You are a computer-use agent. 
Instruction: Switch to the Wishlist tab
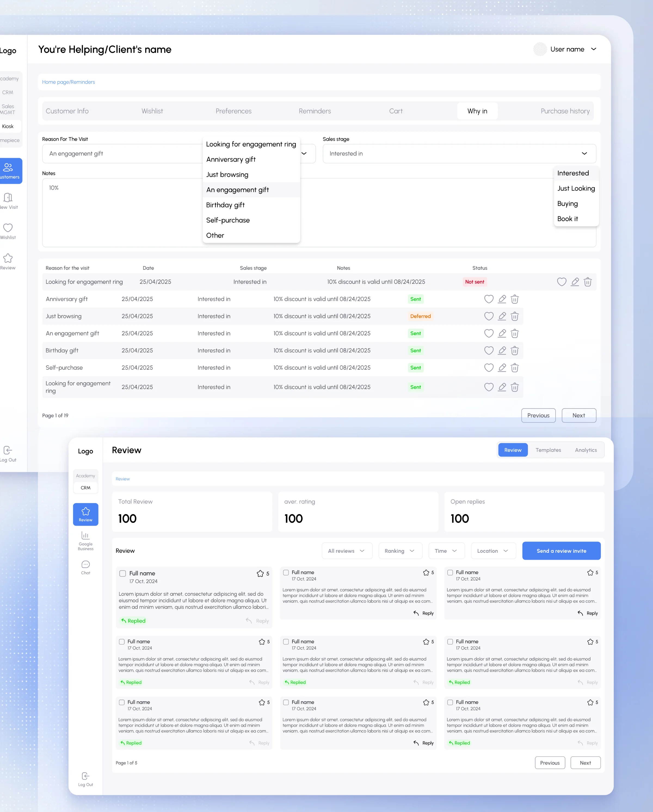click(152, 111)
